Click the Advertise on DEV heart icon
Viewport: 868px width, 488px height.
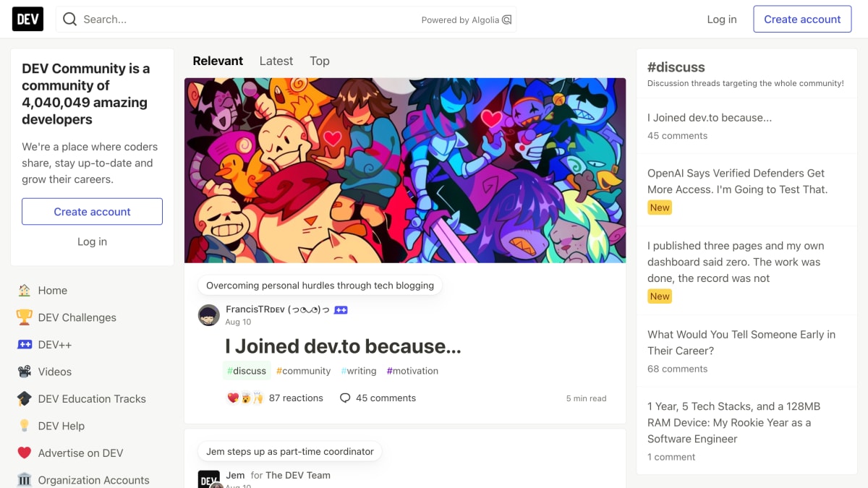pyautogui.click(x=25, y=453)
